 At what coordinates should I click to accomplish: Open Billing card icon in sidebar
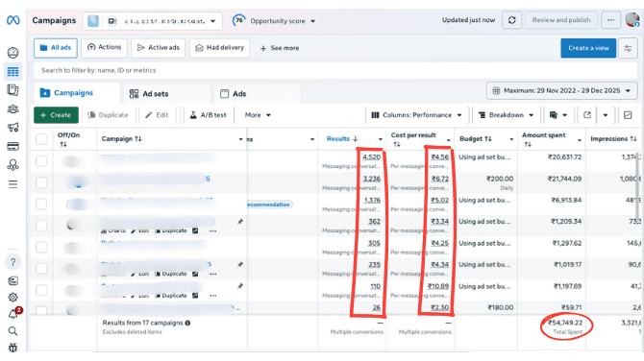click(13, 146)
